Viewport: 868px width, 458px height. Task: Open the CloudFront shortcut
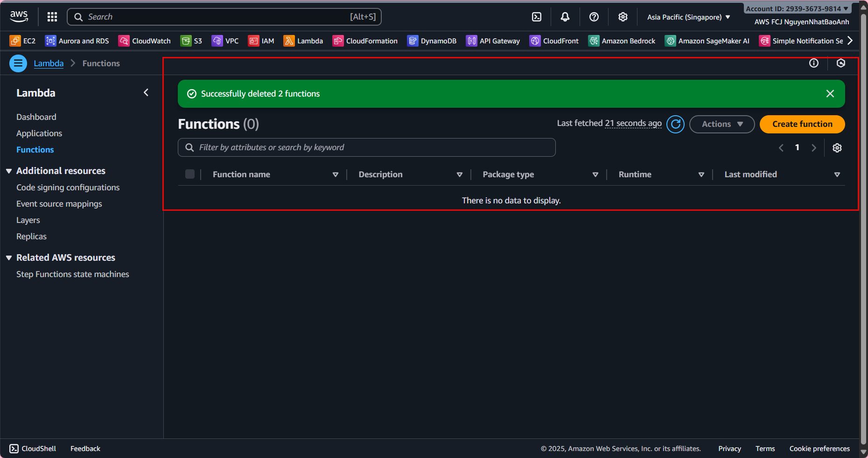[x=554, y=41]
